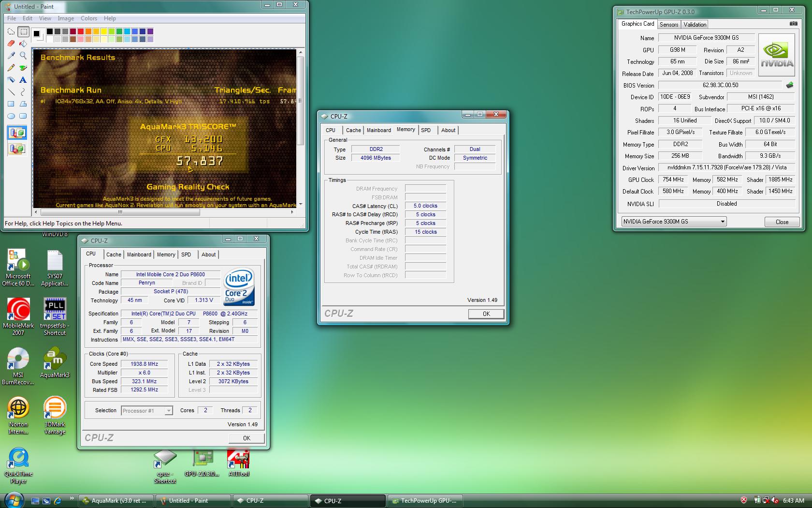Select the Free-Form Select tool in Paint
812x508 pixels.
(x=11, y=32)
